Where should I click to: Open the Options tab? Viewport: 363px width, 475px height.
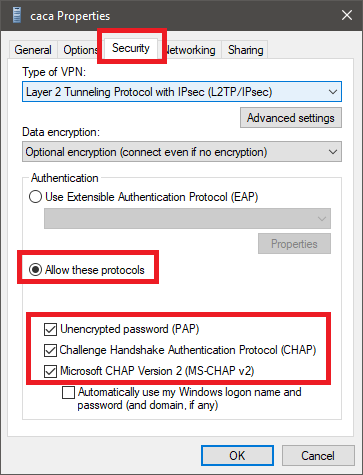click(x=80, y=50)
